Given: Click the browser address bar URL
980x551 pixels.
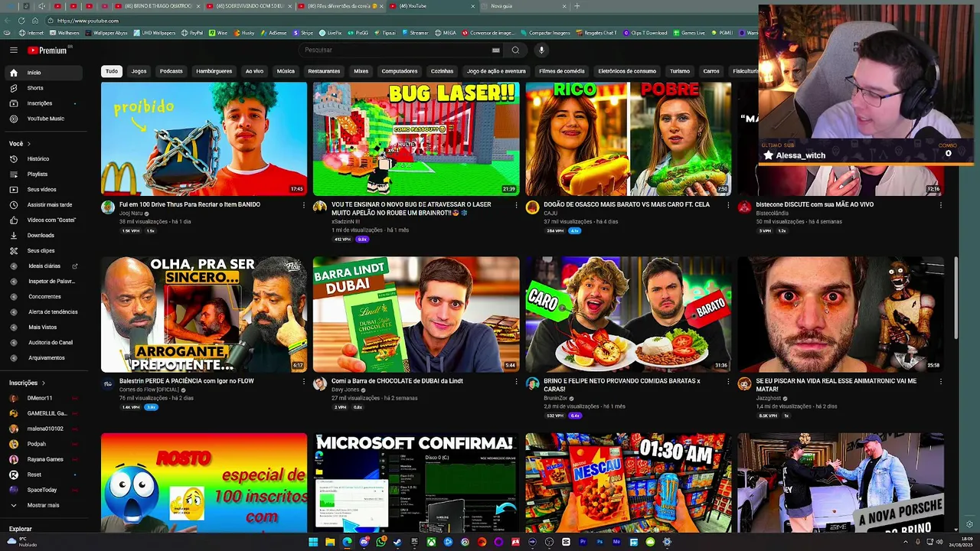Looking at the screenshot, I should point(88,21).
